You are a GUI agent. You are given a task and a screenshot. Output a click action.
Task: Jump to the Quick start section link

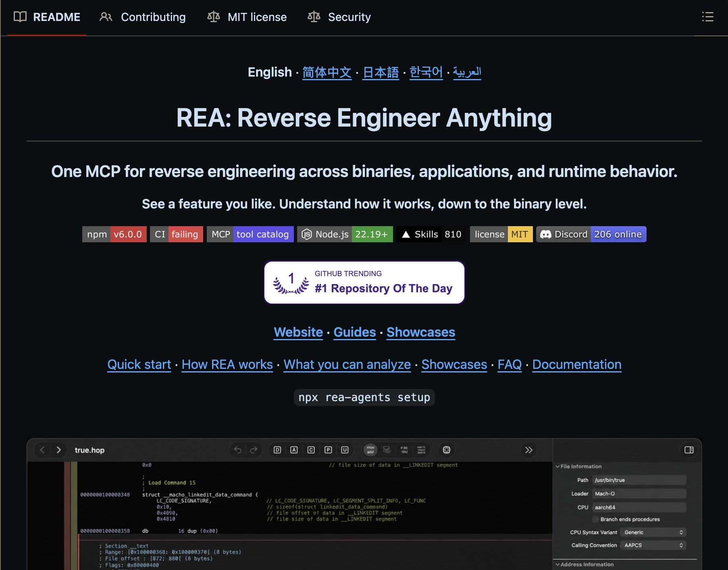pos(139,364)
